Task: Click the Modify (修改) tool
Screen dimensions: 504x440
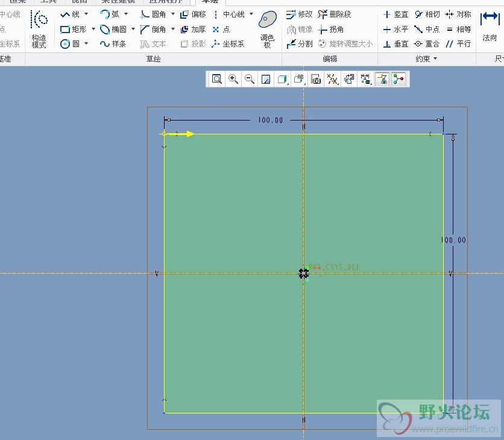Action: (299, 14)
